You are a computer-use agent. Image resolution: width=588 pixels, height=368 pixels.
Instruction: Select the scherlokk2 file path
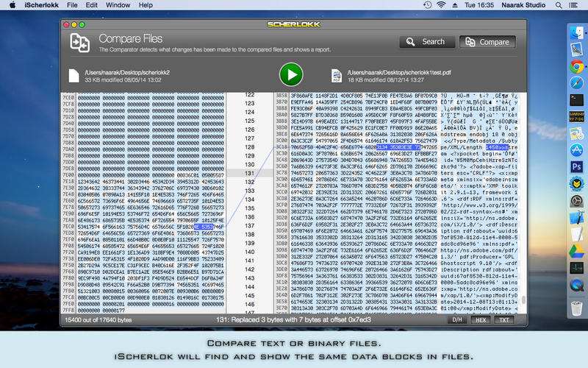[127, 72]
